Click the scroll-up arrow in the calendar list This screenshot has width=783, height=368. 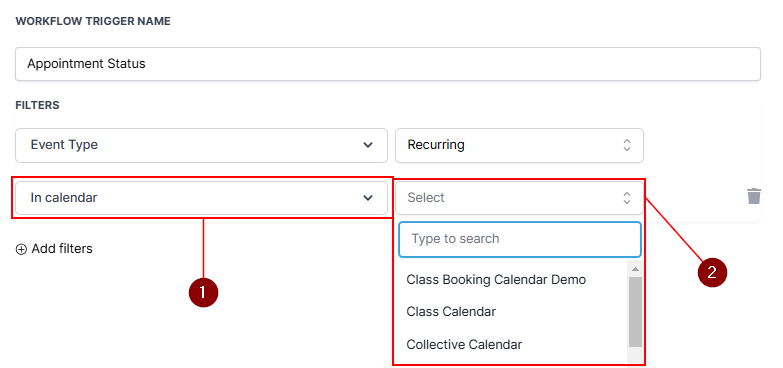tap(635, 269)
